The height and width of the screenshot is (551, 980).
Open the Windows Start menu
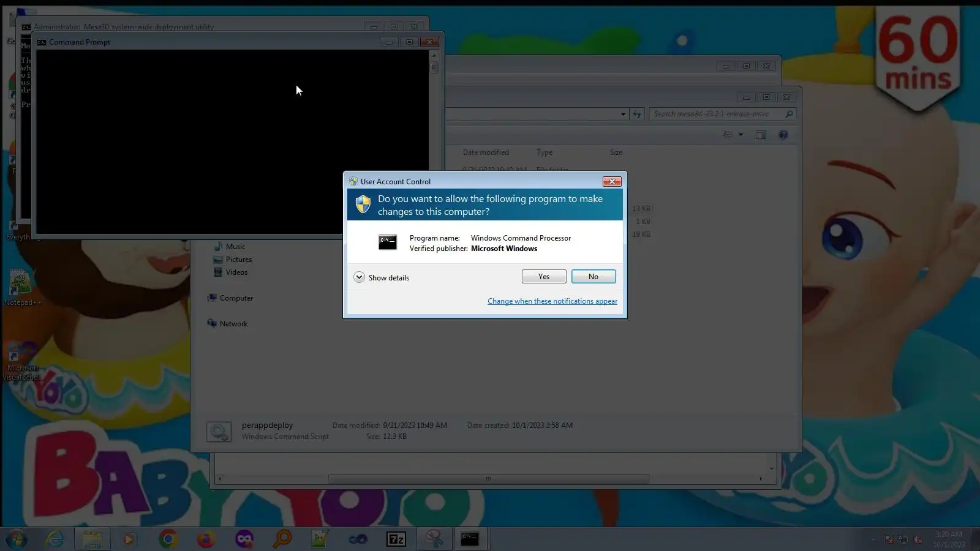[x=17, y=539]
